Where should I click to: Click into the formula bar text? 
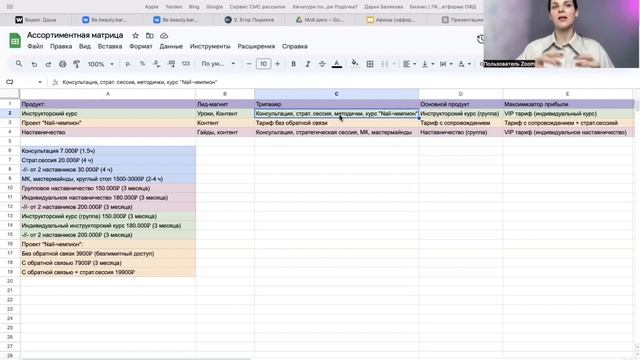pos(140,82)
